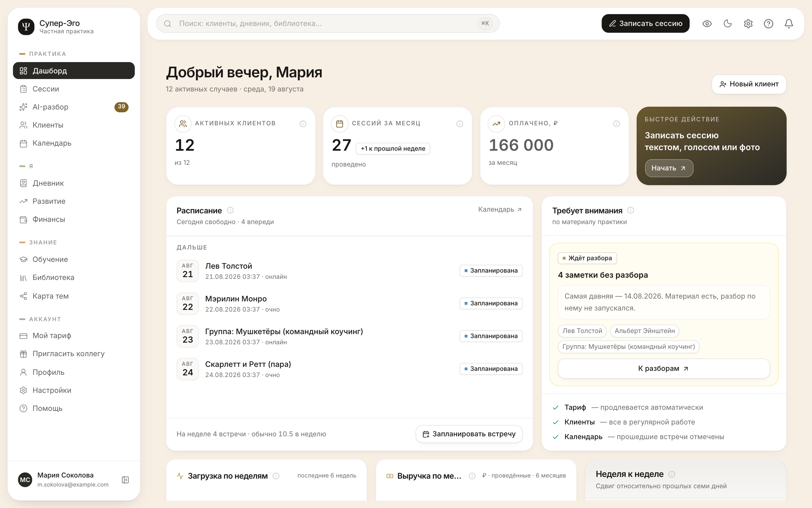This screenshot has height=508, width=812.
Task: Click Новый клиент button
Action: point(749,84)
